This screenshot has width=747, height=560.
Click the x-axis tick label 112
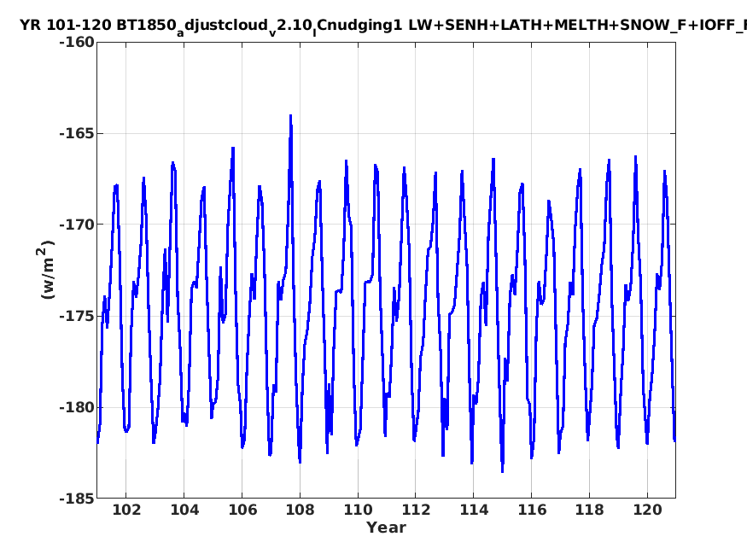(x=416, y=510)
